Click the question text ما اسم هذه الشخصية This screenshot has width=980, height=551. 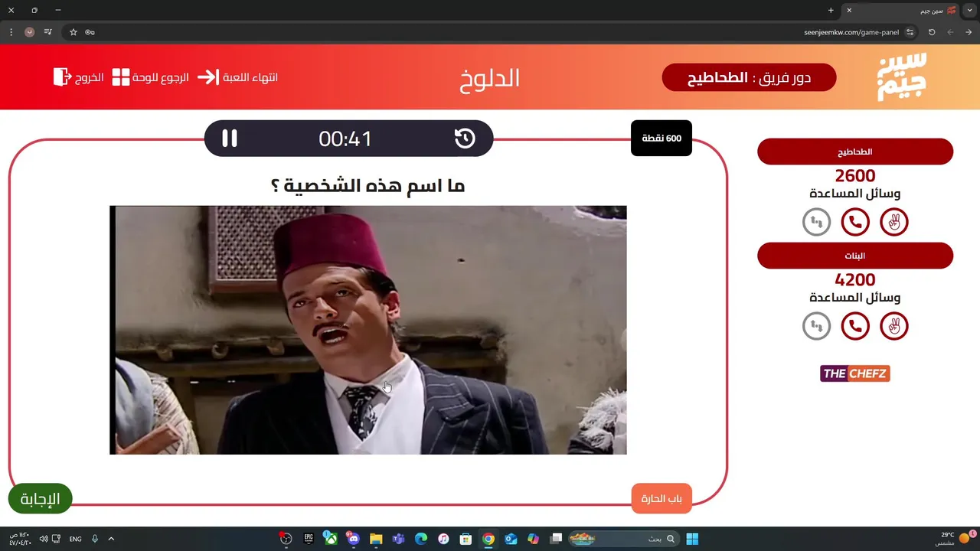pyautogui.click(x=368, y=186)
